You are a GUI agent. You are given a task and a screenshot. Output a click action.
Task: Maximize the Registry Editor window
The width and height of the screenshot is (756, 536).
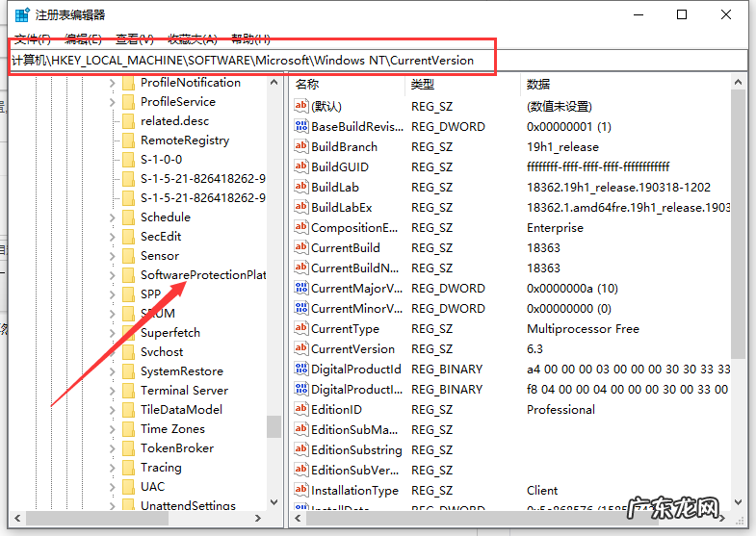tap(682, 15)
